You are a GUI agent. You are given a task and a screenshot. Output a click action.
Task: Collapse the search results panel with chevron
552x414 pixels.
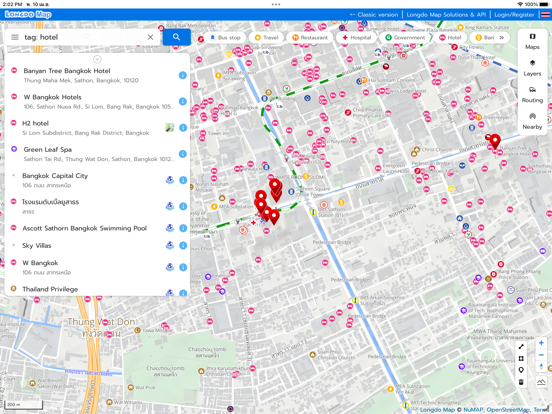coord(97,59)
